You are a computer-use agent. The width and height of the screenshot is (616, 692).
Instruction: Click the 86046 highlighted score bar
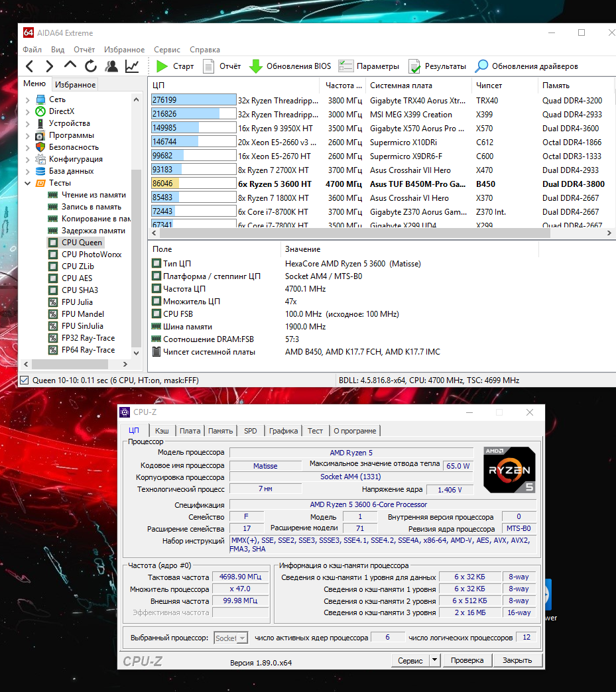click(194, 184)
